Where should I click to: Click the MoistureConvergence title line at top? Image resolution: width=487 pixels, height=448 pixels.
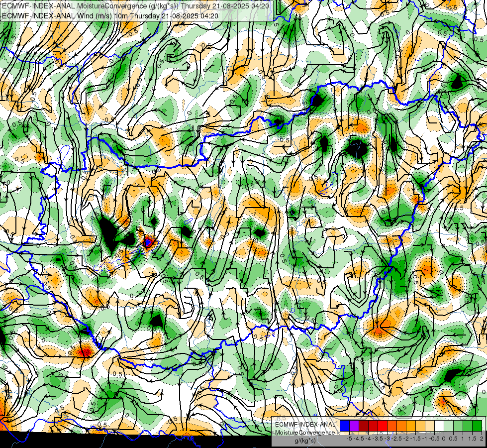point(135,6)
